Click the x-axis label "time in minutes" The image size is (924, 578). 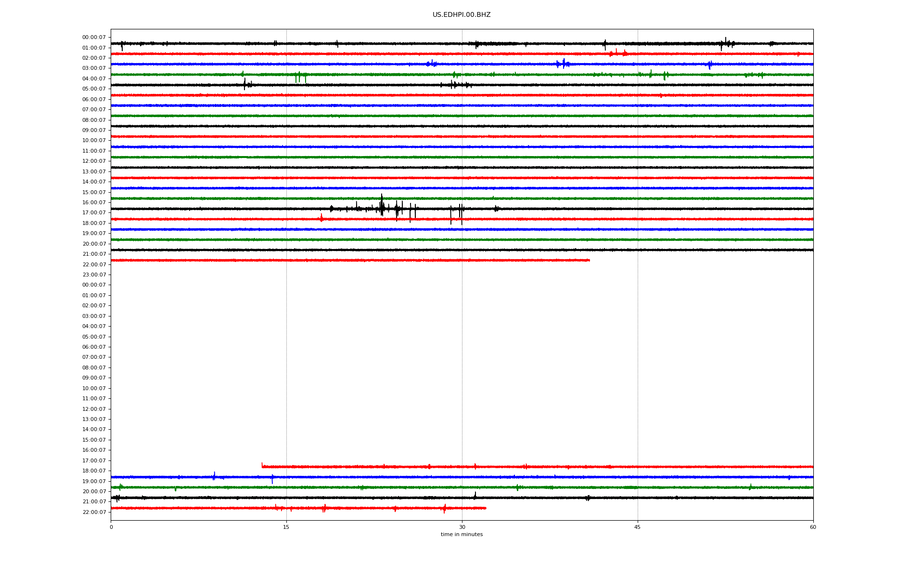(x=462, y=534)
